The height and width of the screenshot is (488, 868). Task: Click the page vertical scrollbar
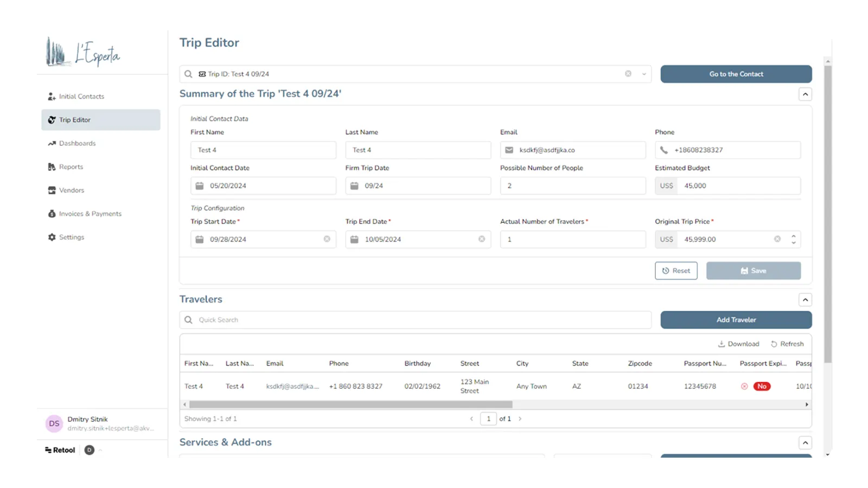pyautogui.click(x=827, y=213)
